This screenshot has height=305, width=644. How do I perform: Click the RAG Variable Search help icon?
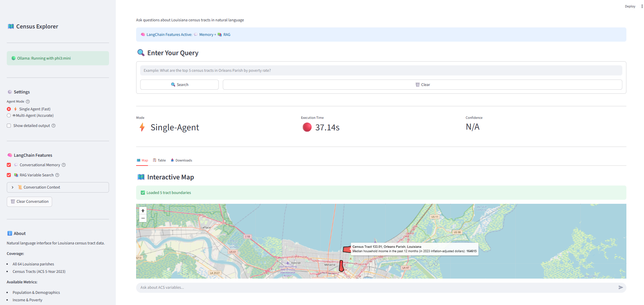pos(57,175)
